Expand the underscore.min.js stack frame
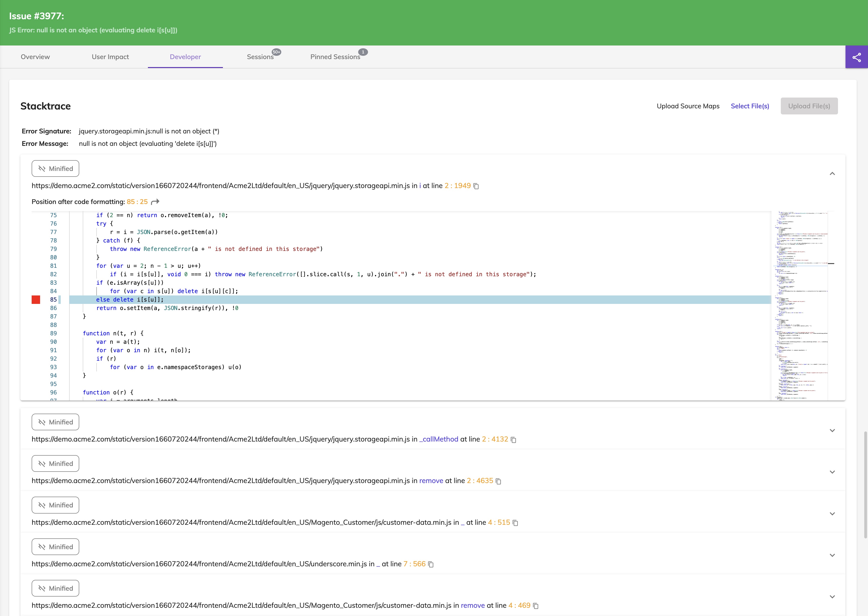Image resolution: width=868 pixels, height=616 pixels. click(x=832, y=555)
